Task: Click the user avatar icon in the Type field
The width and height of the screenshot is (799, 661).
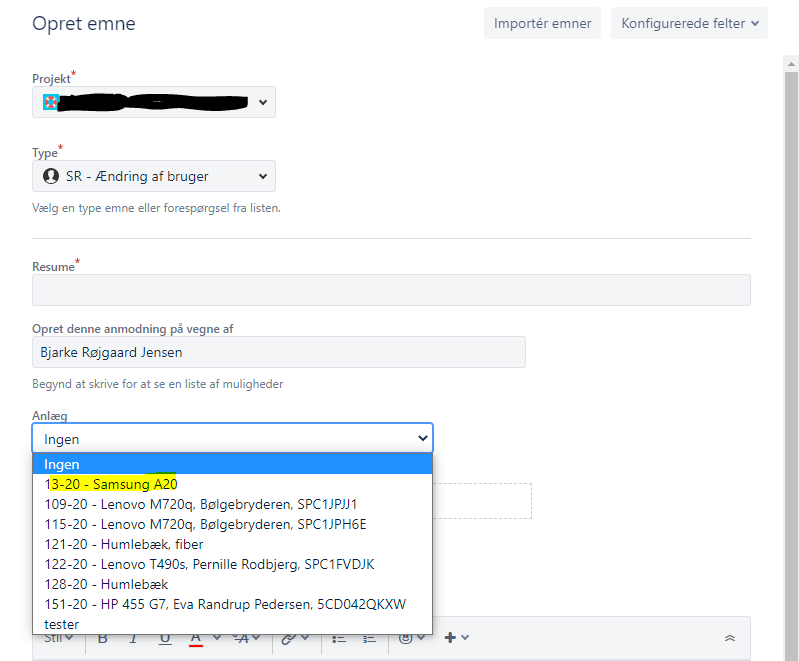Action: click(51, 176)
